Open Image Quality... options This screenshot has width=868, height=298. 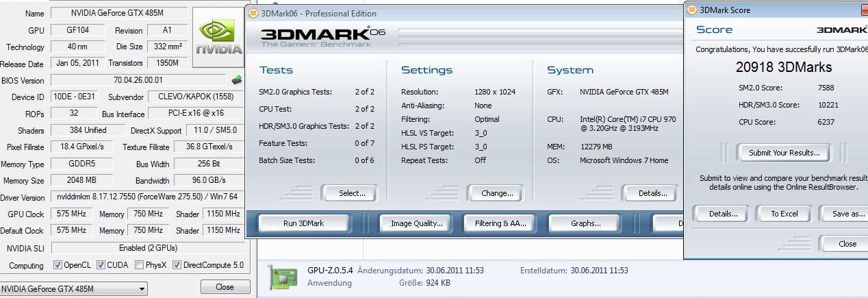point(416,223)
